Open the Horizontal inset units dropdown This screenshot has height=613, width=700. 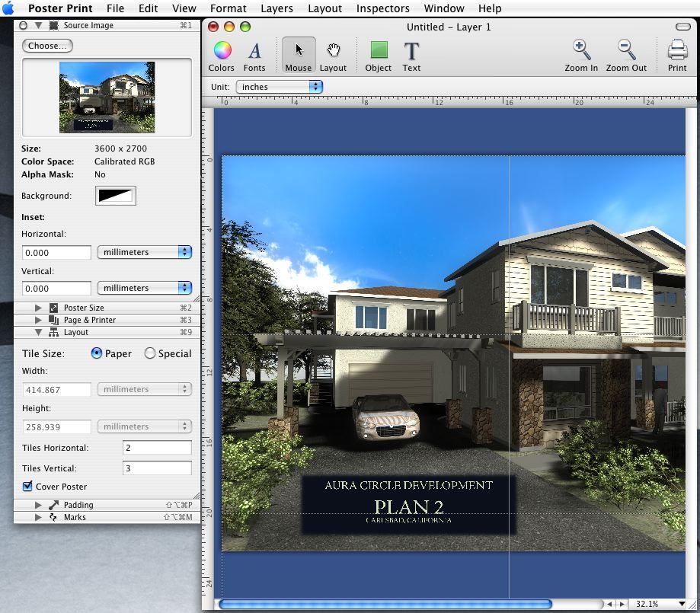tap(145, 252)
